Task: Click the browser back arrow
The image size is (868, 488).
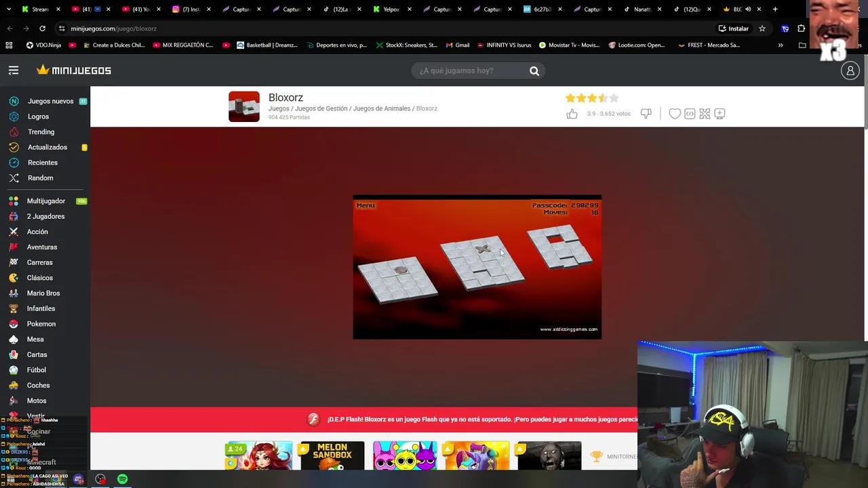Action: click(x=9, y=28)
